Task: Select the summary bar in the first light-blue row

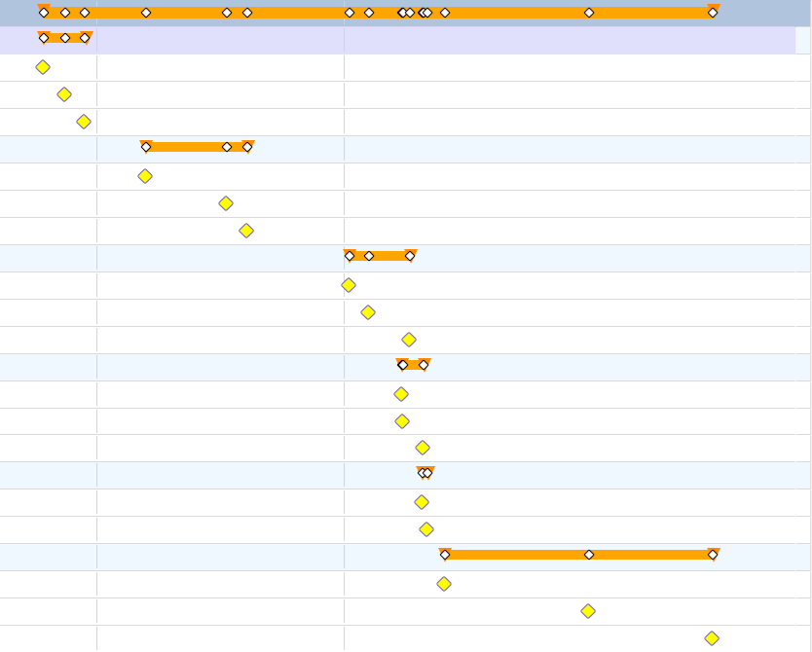Action: click(x=197, y=147)
